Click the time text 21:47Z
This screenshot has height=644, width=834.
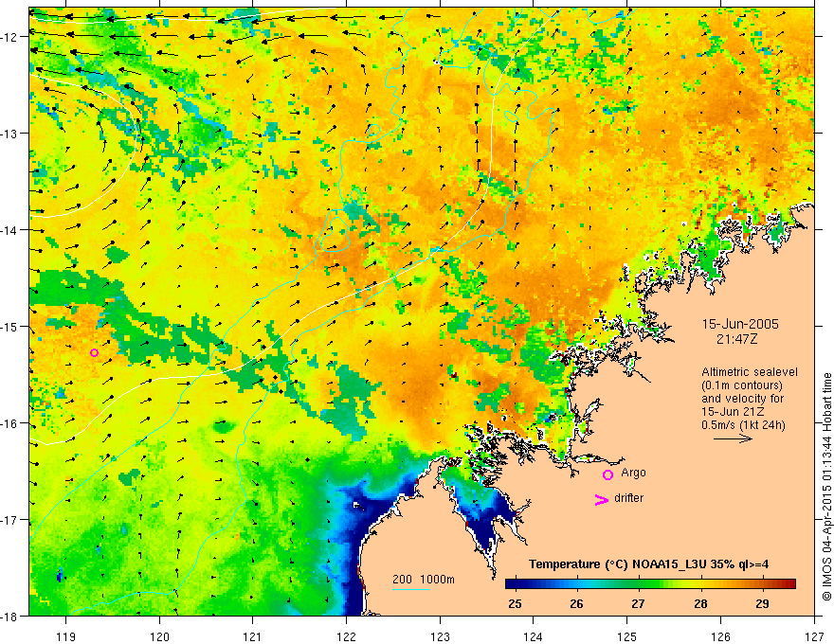point(736,338)
